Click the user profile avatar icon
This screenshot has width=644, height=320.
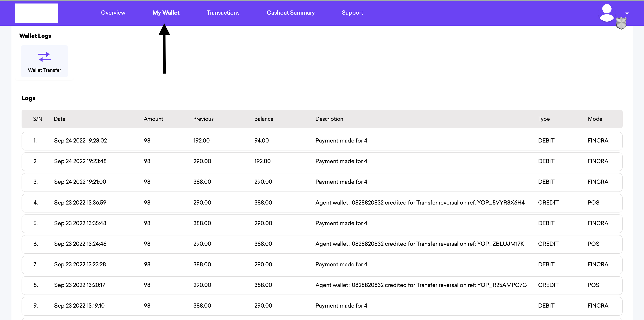click(x=607, y=12)
